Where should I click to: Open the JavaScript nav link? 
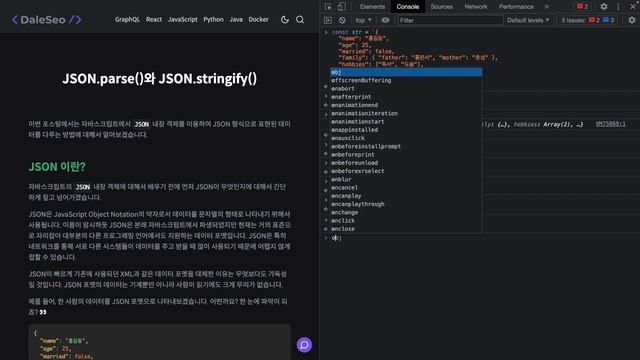[x=182, y=20]
